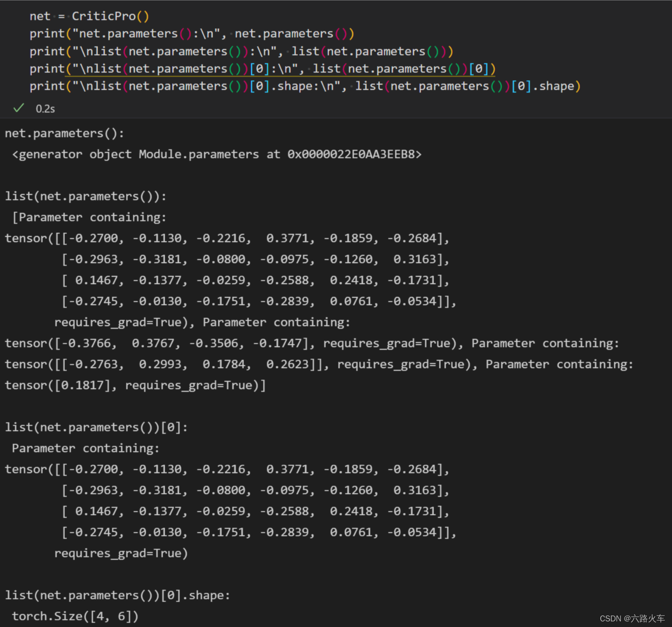Click the first tensor row starting with 0.1467 in list output

coord(255,280)
